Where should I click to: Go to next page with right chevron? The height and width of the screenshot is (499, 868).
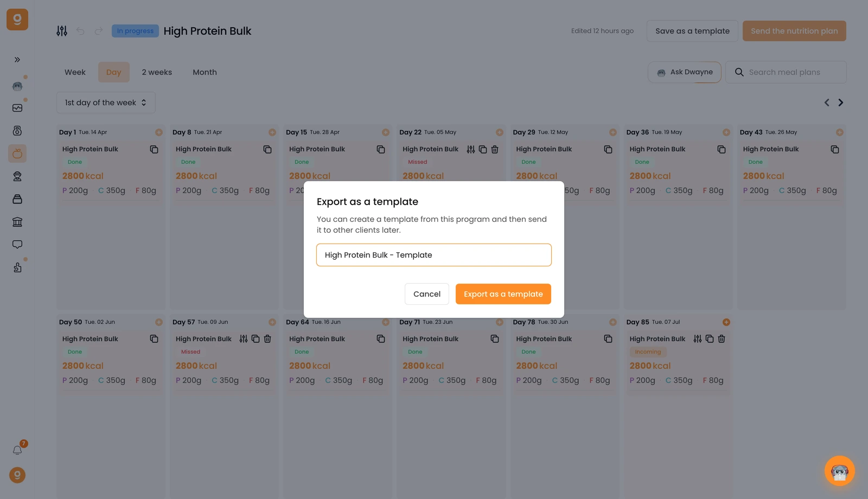click(841, 103)
